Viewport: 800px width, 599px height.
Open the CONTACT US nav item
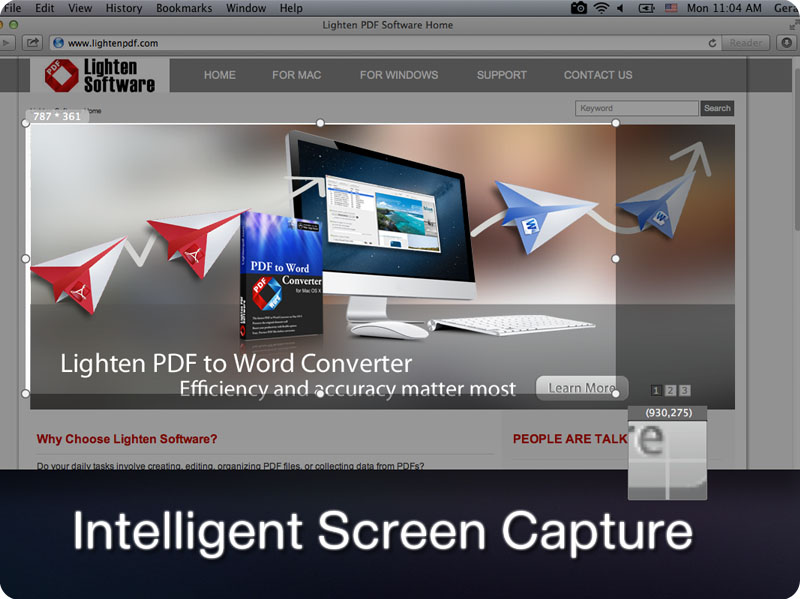(598, 75)
